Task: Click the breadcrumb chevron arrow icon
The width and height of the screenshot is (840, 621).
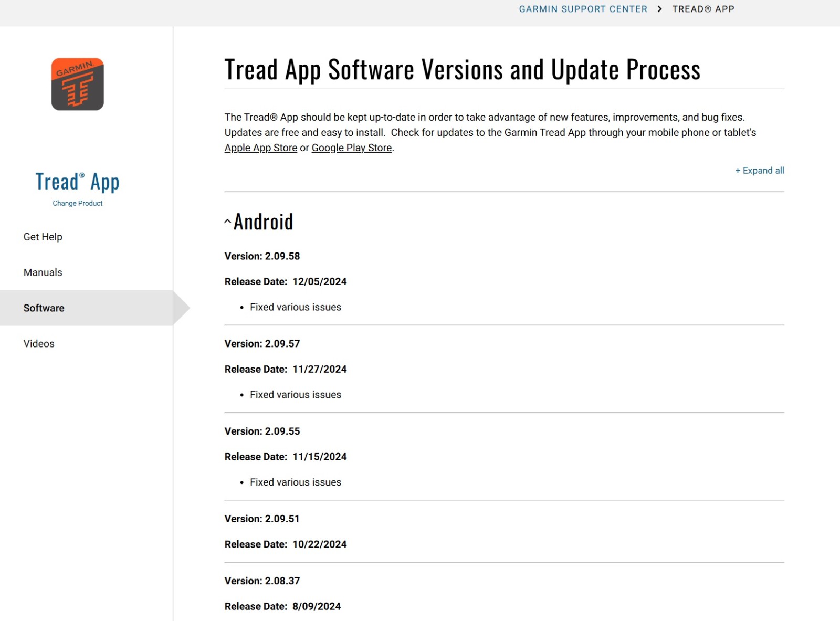Action: 659,9
